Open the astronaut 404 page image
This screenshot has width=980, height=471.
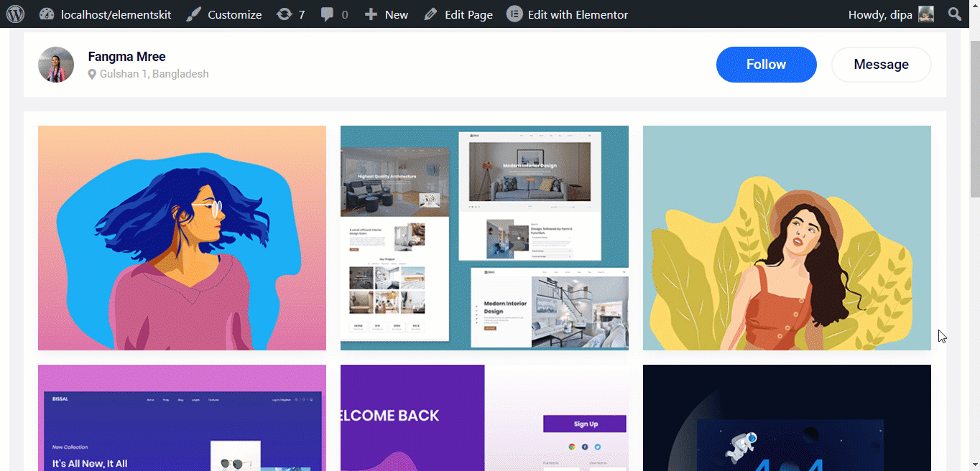point(787,418)
